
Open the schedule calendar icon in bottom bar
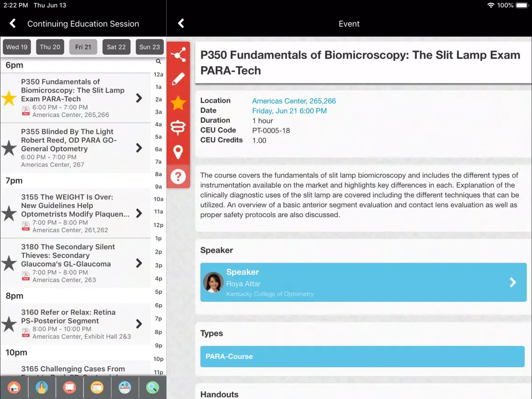pyautogui.click(x=97, y=387)
